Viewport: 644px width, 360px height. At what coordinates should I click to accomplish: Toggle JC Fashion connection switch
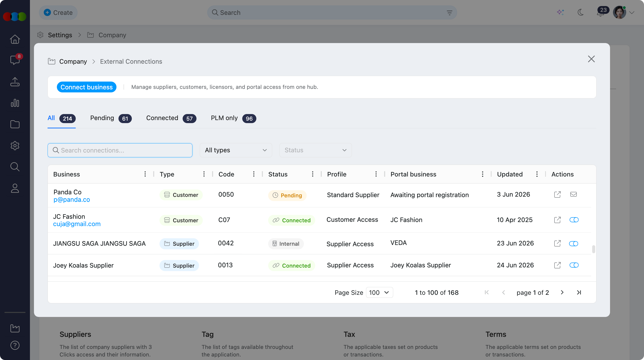tap(574, 220)
